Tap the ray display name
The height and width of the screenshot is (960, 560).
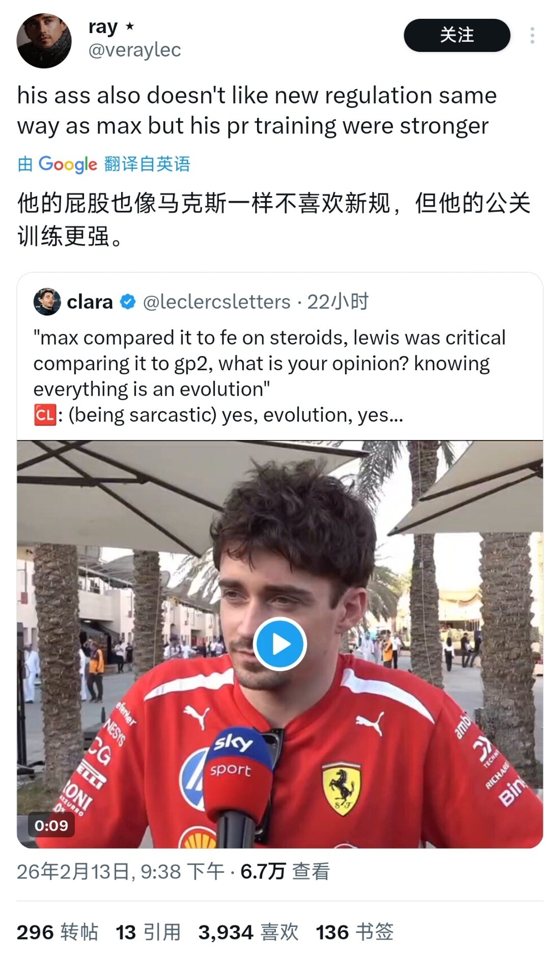[x=103, y=26]
